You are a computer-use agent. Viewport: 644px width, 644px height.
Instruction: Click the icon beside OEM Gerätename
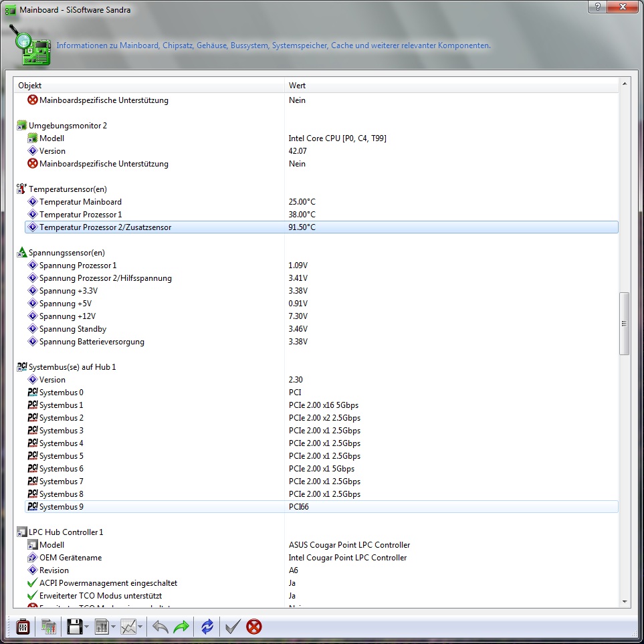tap(33, 557)
